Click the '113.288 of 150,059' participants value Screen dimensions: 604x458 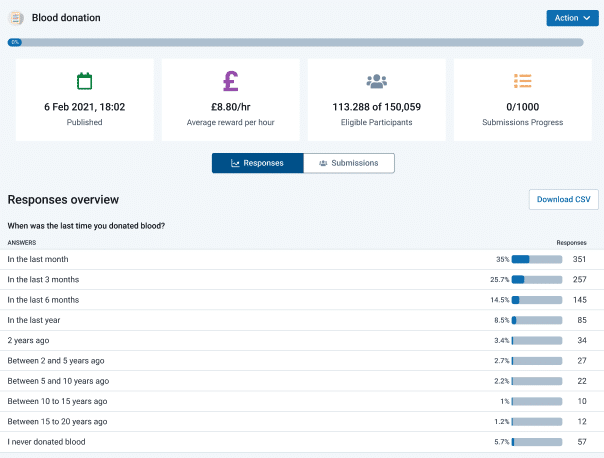click(376, 107)
